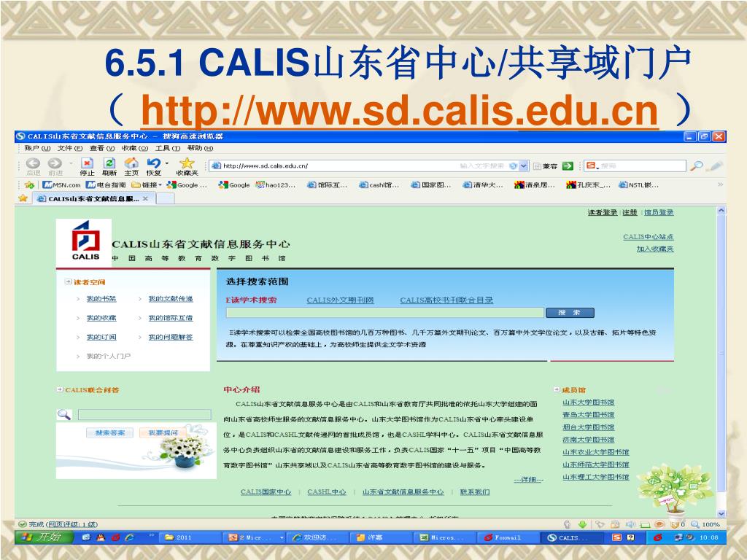Open the 青岛大学图书馆 member link
The image size is (747, 560).
click(588, 415)
